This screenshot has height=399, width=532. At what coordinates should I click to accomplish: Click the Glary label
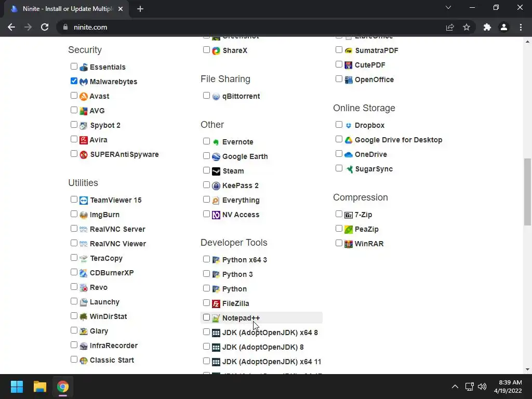[x=99, y=331]
